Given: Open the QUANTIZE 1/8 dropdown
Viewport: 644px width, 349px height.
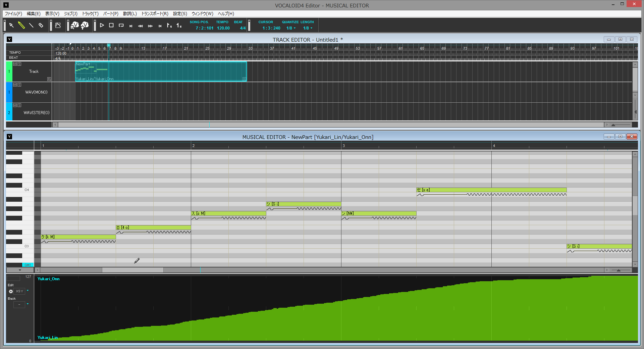Looking at the screenshot, I should tap(291, 28).
